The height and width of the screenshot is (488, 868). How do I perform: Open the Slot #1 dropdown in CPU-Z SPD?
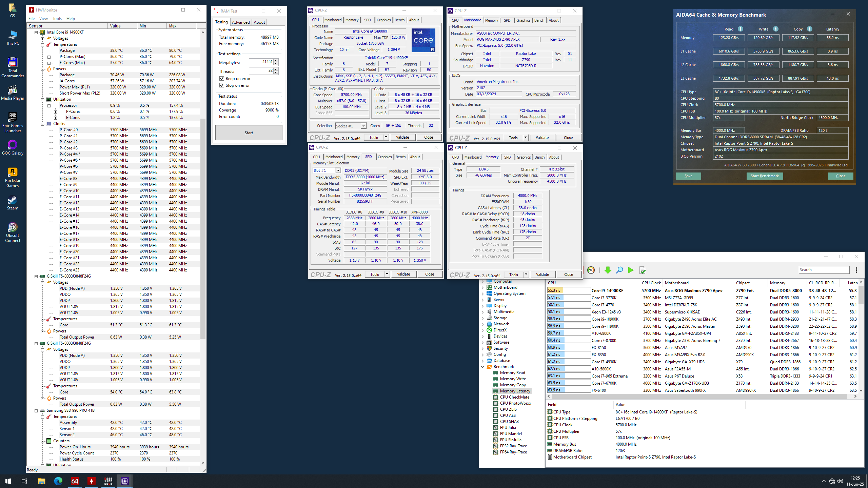tap(338, 170)
